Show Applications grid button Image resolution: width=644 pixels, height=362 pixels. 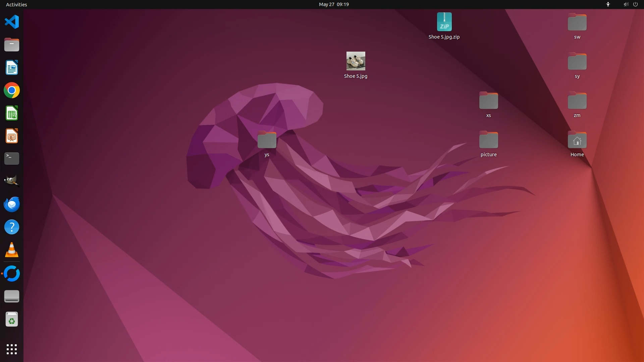(x=12, y=349)
